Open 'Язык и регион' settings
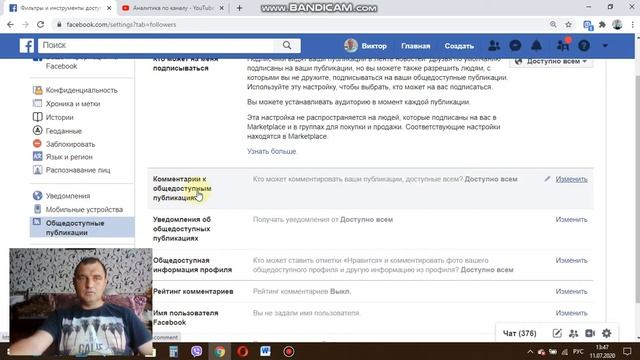The image size is (640, 360). (69, 157)
